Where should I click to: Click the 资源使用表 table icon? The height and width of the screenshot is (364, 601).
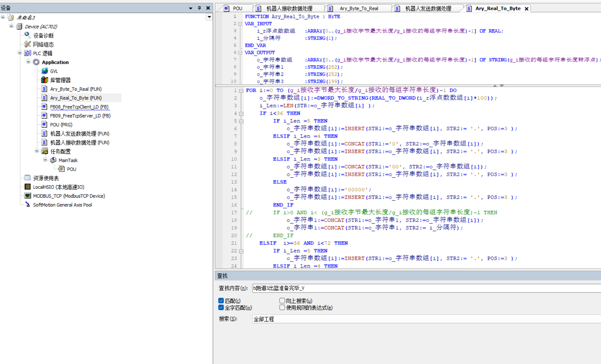[x=28, y=178]
